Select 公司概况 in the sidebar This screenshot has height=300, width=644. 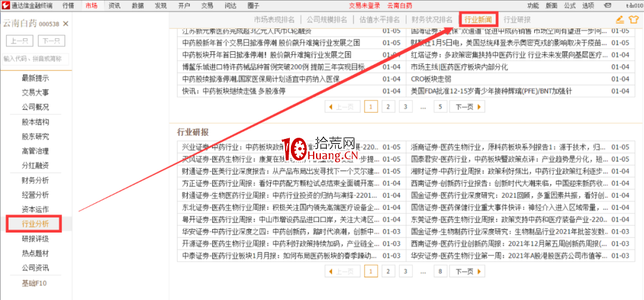pos(35,107)
